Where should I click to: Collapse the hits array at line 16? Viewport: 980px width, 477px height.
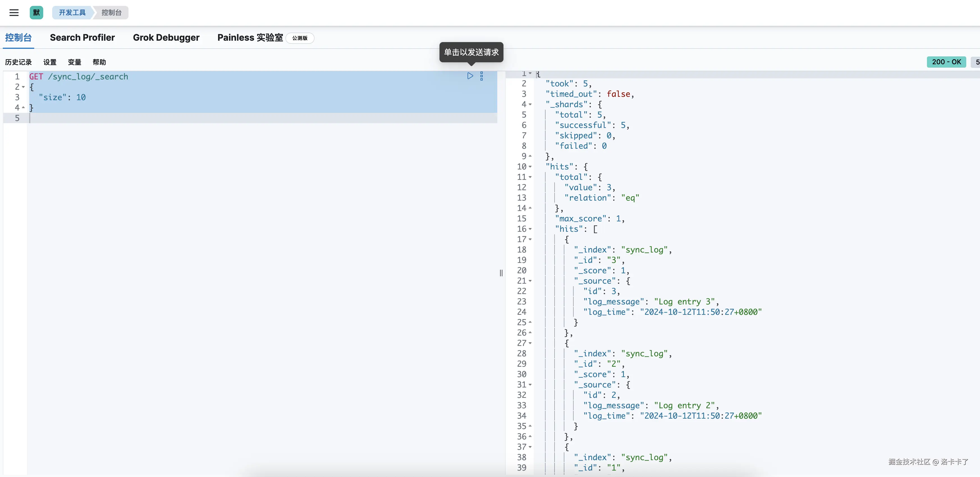(530, 229)
